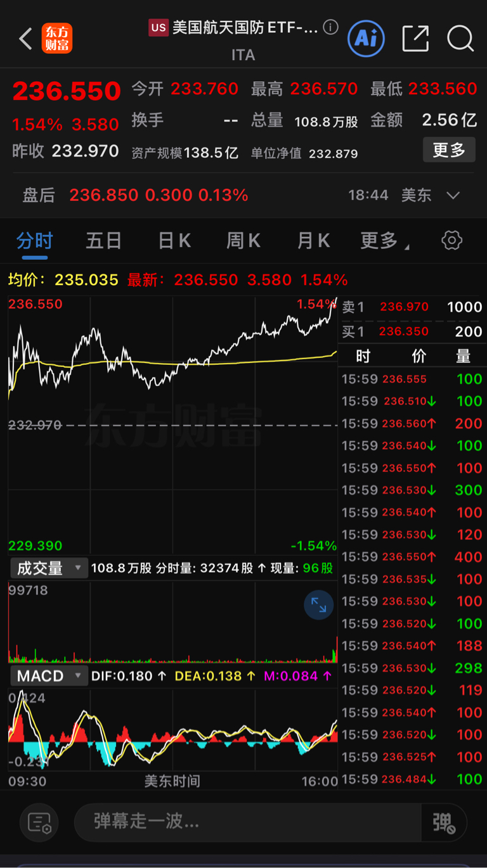Tap the trade row with volume 298
The width and height of the screenshot is (487, 868).
(412, 668)
